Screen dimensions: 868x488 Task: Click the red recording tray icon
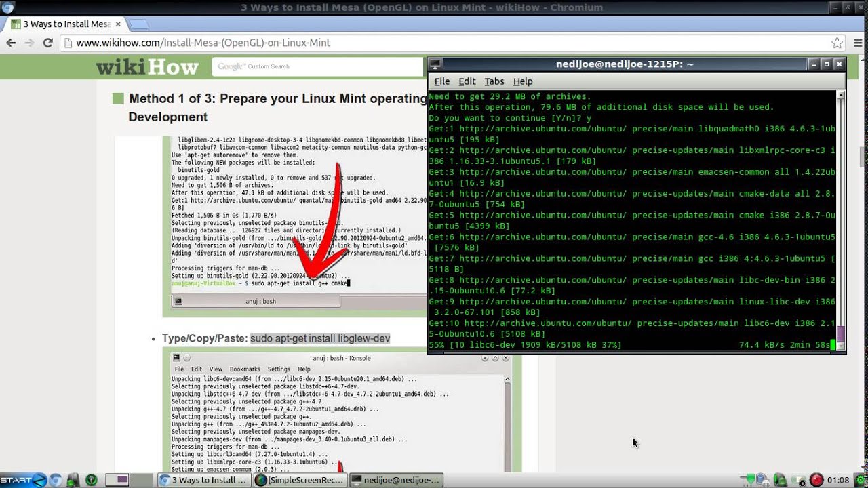click(x=816, y=480)
